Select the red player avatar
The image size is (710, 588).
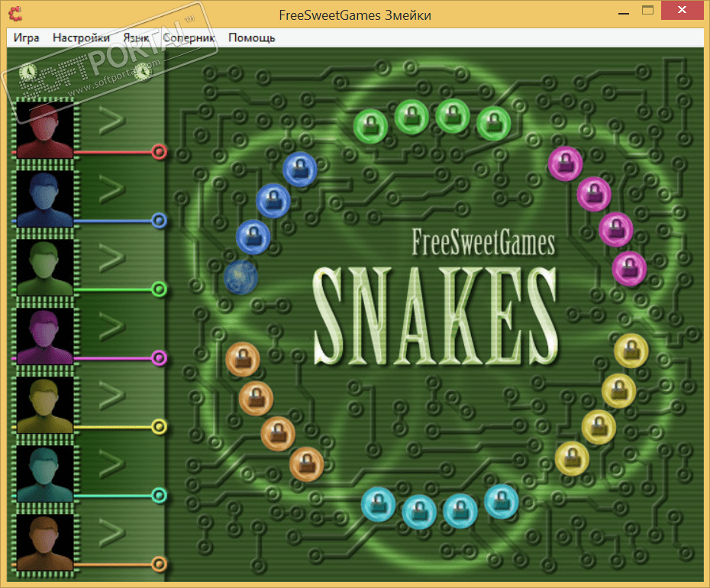44,131
